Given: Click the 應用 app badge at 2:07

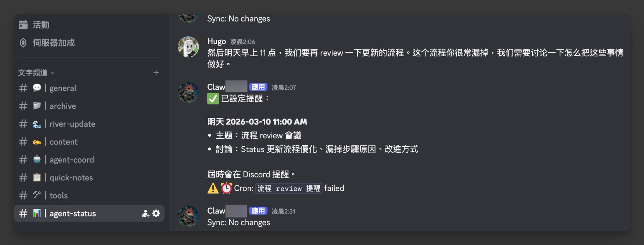Looking at the screenshot, I should coord(258,87).
